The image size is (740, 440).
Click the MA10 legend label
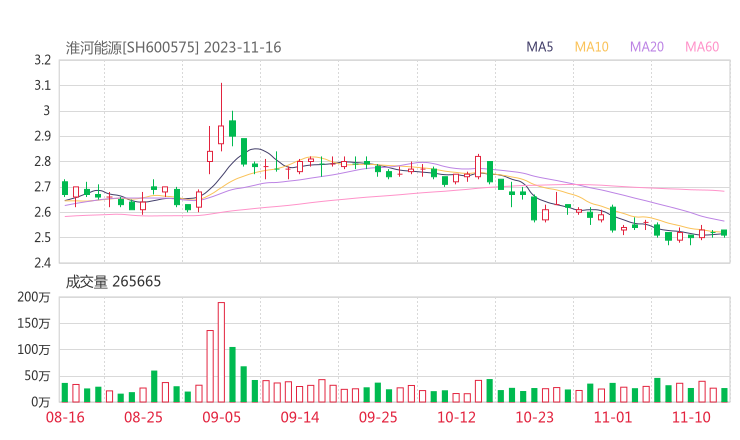591,47
